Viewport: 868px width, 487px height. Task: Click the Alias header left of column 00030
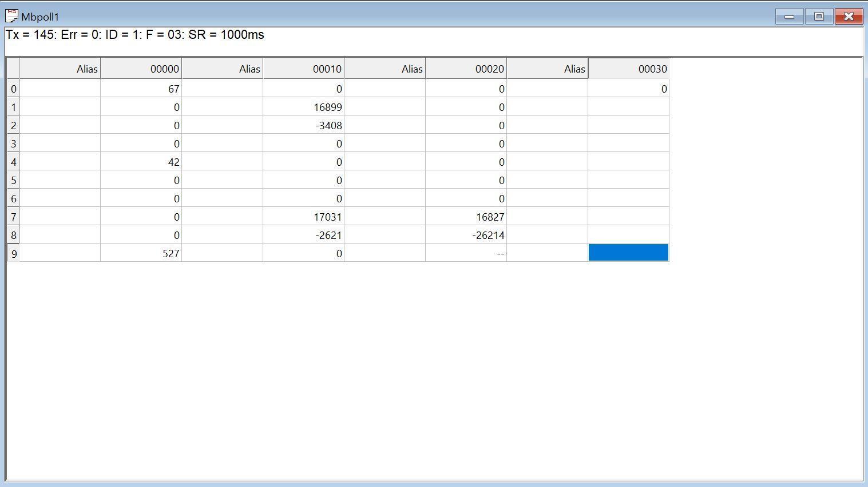pyautogui.click(x=548, y=69)
